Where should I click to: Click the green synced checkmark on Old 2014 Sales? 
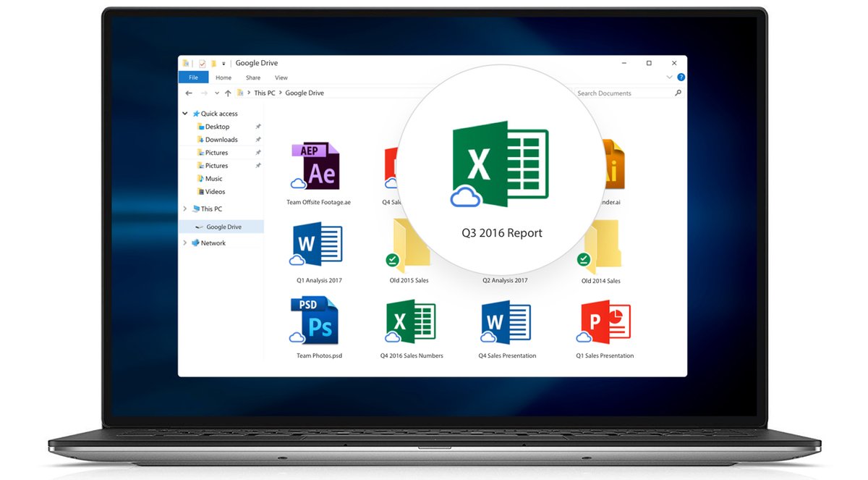[x=584, y=259]
